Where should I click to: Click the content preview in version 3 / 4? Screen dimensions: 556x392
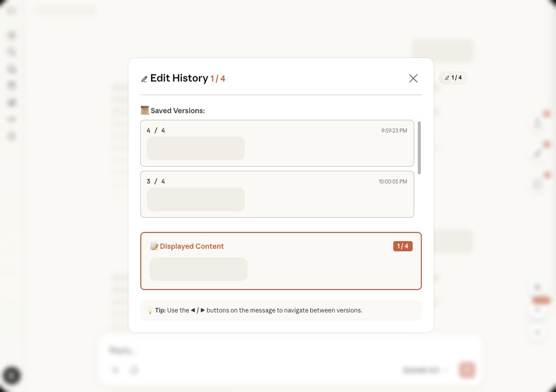point(196,199)
